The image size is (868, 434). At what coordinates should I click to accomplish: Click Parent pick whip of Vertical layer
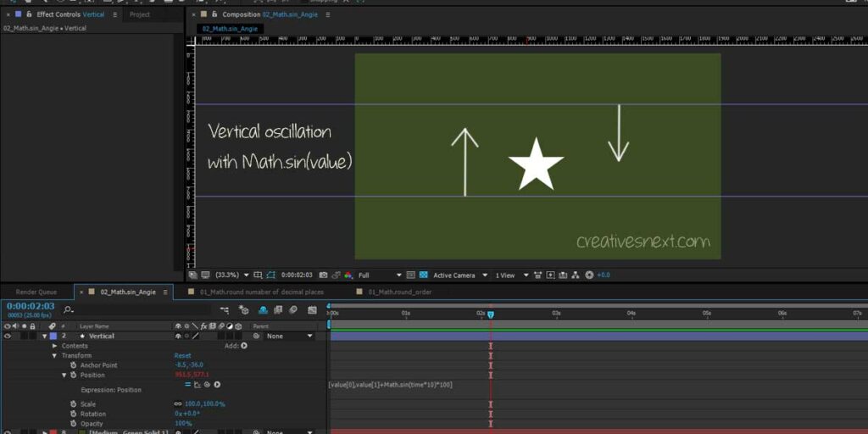pyautogui.click(x=256, y=336)
